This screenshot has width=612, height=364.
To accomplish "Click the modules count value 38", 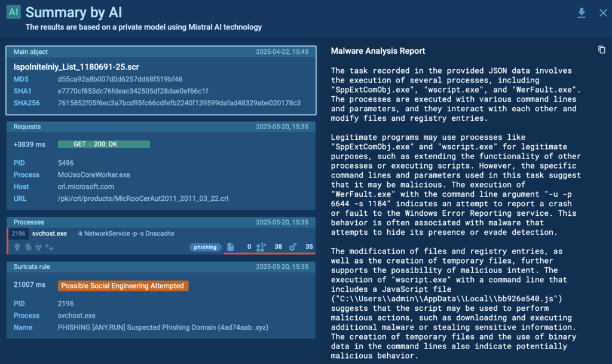I will (x=279, y=247).
